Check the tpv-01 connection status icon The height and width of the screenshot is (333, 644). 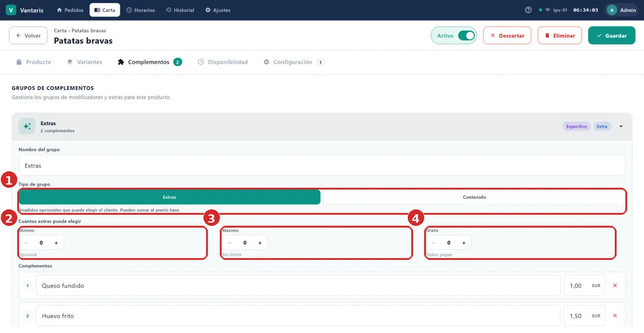point(547,10)
